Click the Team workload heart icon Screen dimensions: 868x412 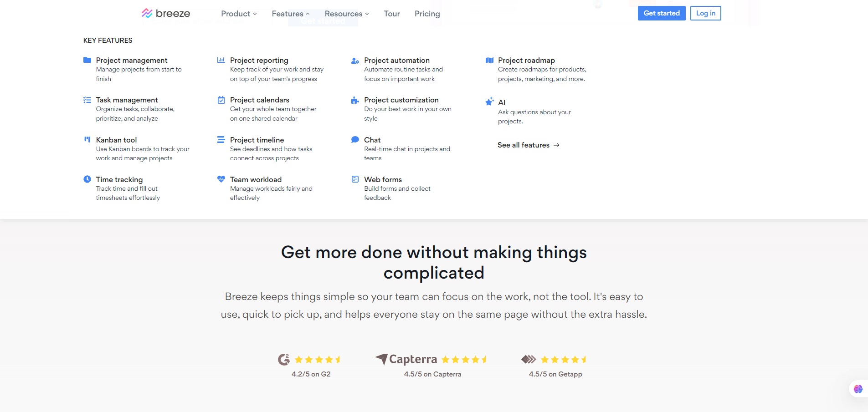coord(221,179)
